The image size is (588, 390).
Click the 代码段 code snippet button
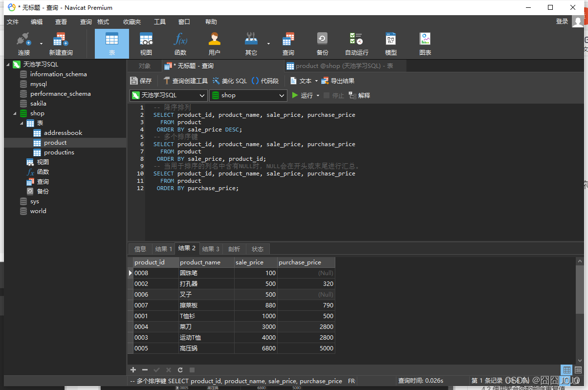point(265,81)
